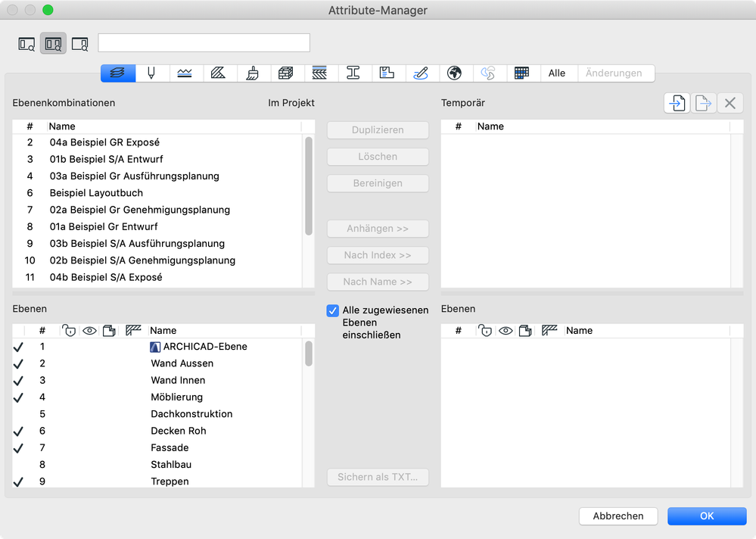The width and height of the screenshot is (756, 539).
Task: Open the Profiles I-beam attribute tab
Action: coord(353,73)
